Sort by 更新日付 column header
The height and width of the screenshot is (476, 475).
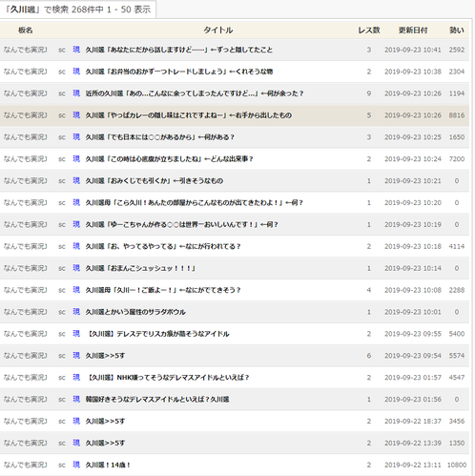pos(413,31)
